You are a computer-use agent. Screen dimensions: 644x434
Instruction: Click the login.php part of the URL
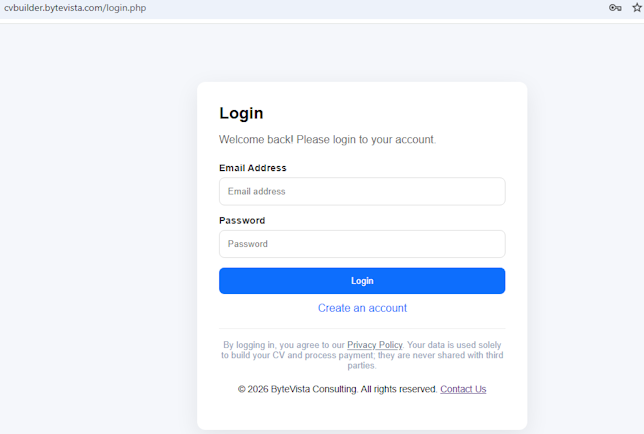[x=126, y=8]
